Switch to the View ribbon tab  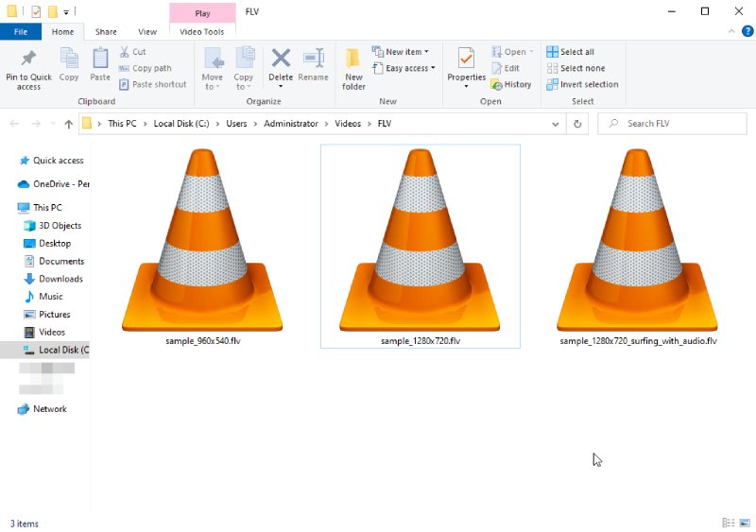147,32
